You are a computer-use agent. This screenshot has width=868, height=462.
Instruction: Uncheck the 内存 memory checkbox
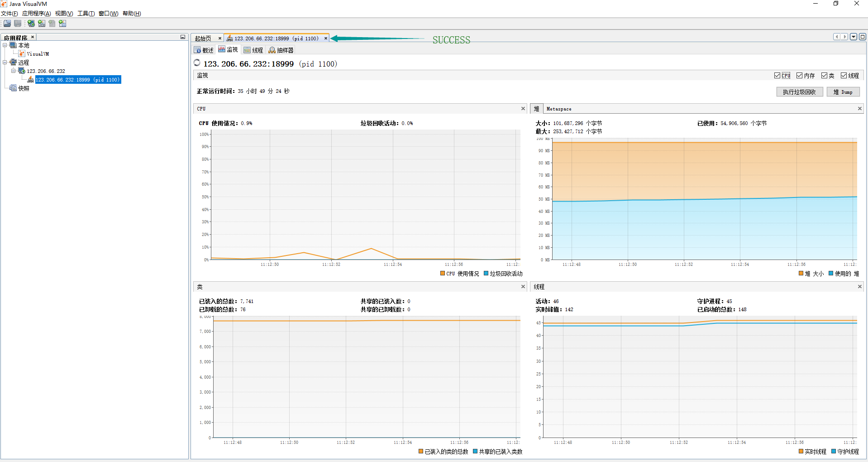coord(800,76)
